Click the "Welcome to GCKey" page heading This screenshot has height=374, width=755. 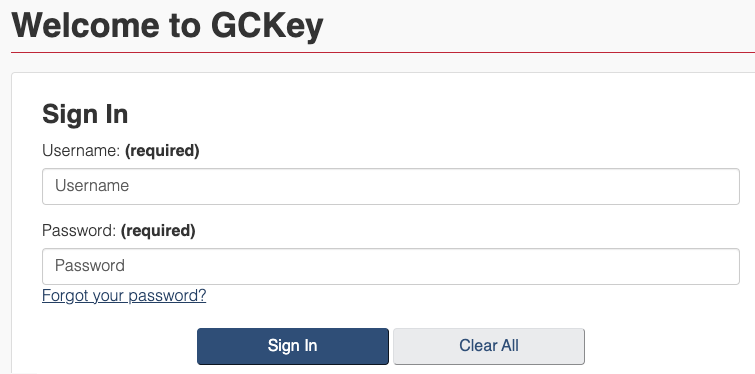click(x=168, y=25)
